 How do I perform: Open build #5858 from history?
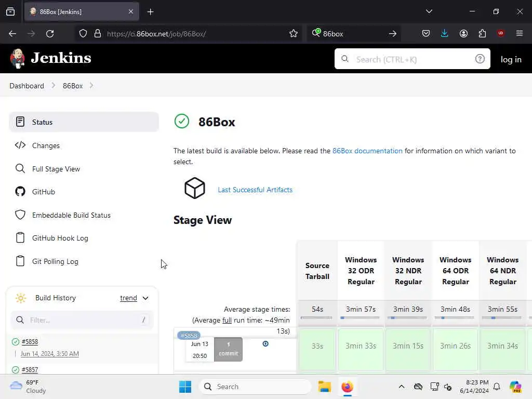coord(30,342)
